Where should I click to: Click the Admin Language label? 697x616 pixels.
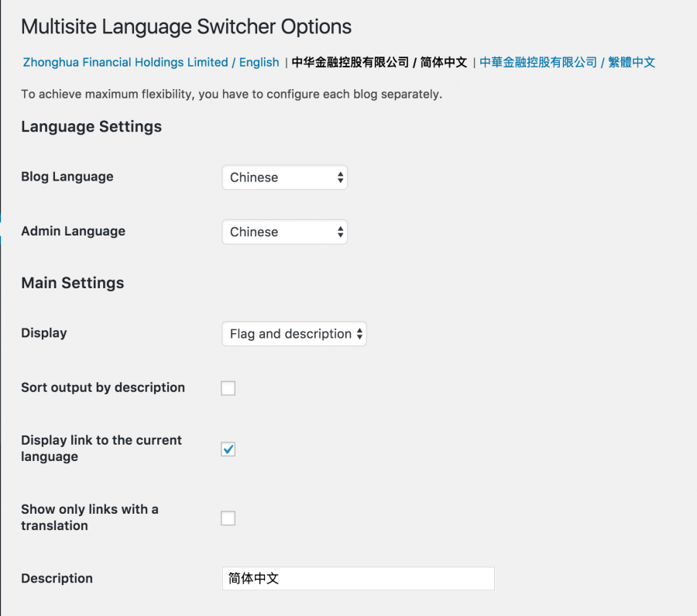(73, 231)
